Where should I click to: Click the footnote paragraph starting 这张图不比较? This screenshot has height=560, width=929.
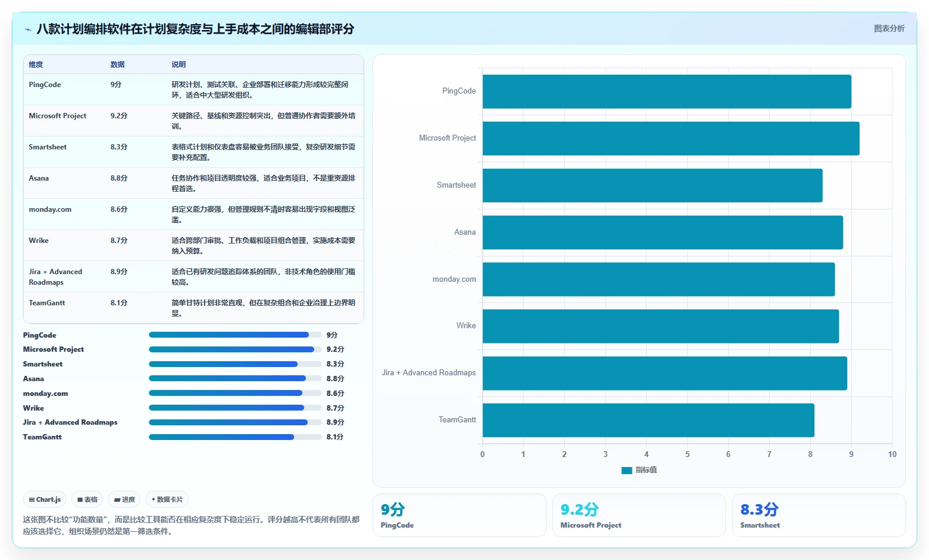[x=191, y=525]
